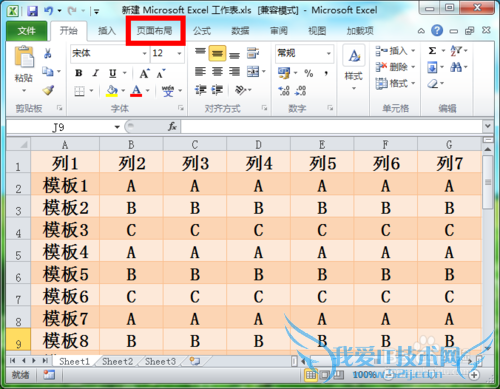Decrease indent icon
The height and width of the screenshot is (389, 500).
coord(200,90)
